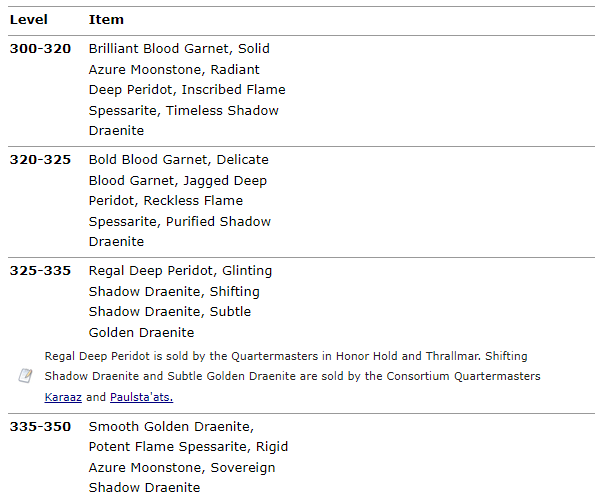Click the Spessarite, Timeless Shadow text
Image resolution: width=609 pixels, height=500 pixels.
click(x=183, y=110)
